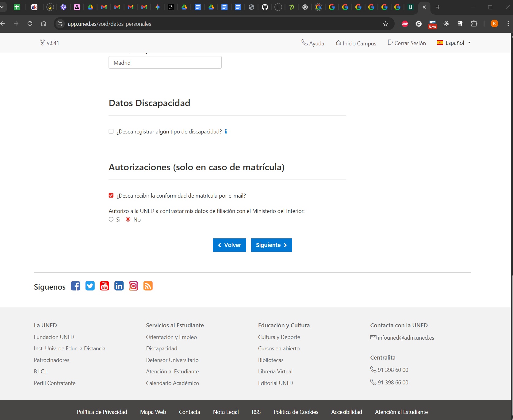Open the RSS feed icon
Image resolution: width=513 pixels, height=420 pixels.
[148, 286]
